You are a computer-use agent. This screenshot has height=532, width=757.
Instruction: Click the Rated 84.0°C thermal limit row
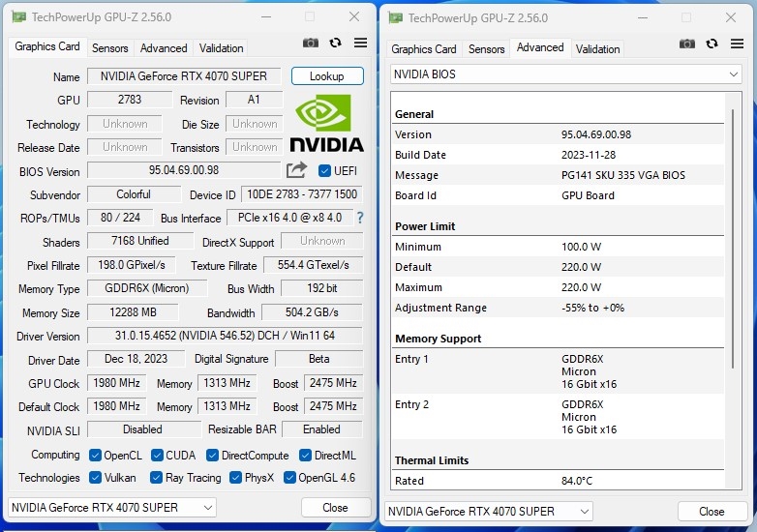tap(559, 481)
